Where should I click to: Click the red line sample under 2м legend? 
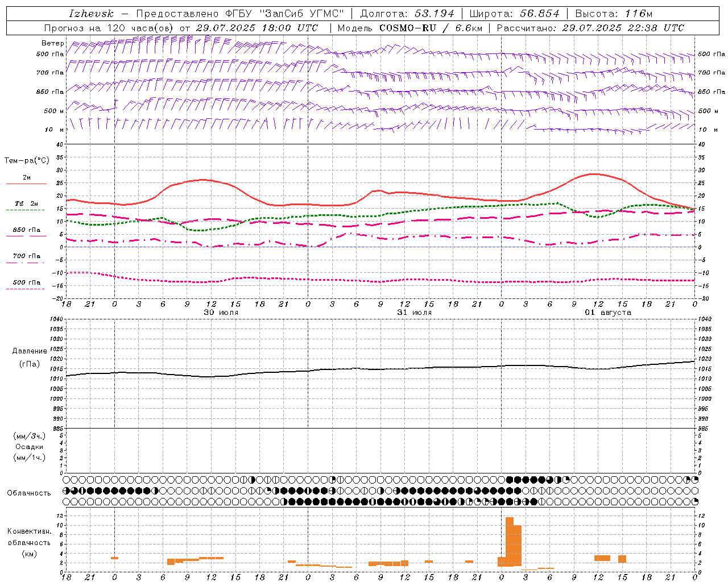(x=26, y=184)
